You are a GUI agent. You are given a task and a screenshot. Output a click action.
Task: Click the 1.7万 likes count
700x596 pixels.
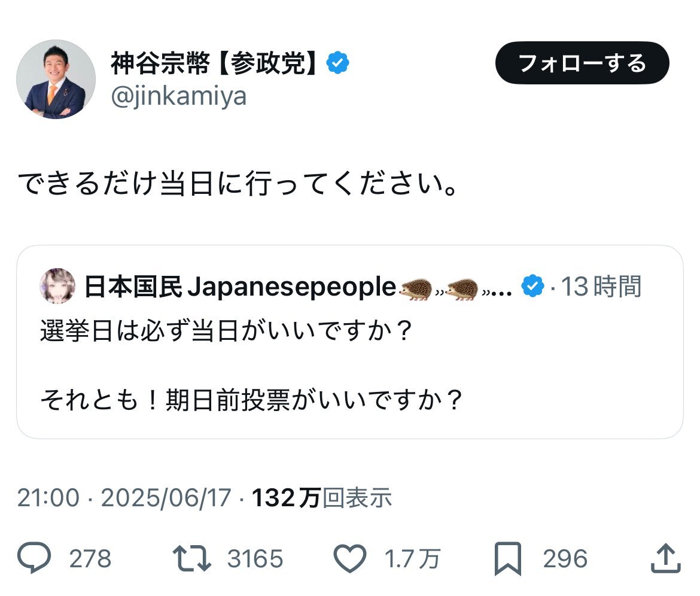(412, 558)
